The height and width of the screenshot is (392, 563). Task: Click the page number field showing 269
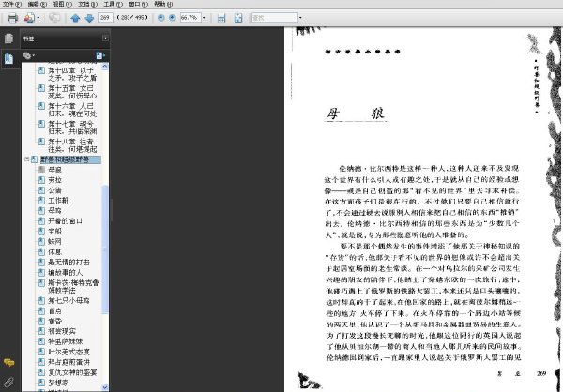(105, 17)
